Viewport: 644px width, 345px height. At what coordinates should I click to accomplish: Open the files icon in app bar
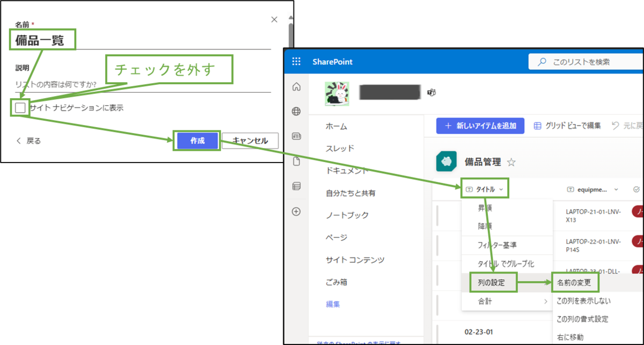click(x=296, y=162)
